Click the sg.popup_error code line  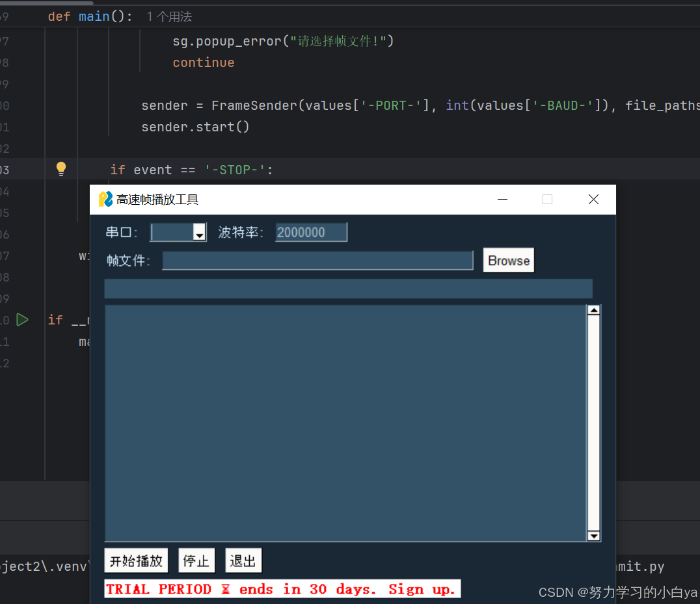click(x=283, y=41)
